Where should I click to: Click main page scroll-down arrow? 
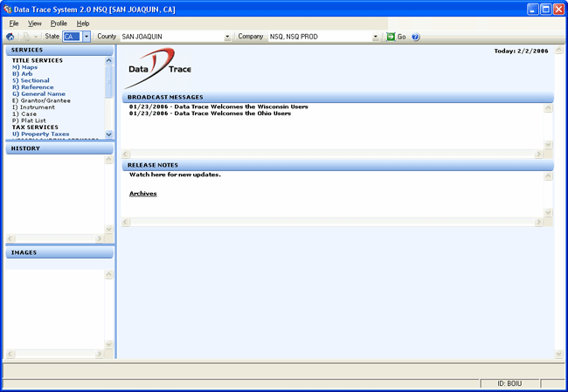[559, 354]
